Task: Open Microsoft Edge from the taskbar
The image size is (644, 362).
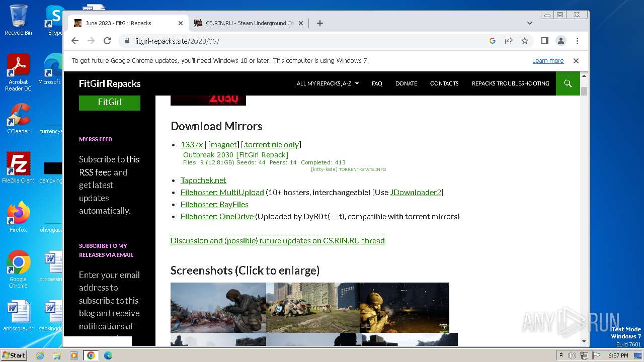Action: coord(108,355)
